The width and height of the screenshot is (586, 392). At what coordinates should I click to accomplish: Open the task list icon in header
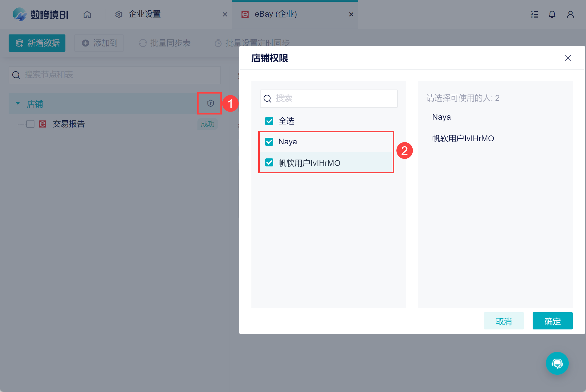point(534,14)
